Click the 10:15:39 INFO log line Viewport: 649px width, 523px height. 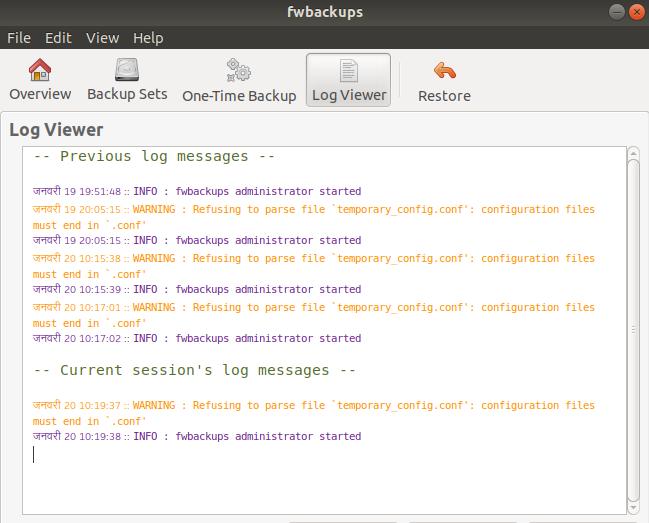197,289
